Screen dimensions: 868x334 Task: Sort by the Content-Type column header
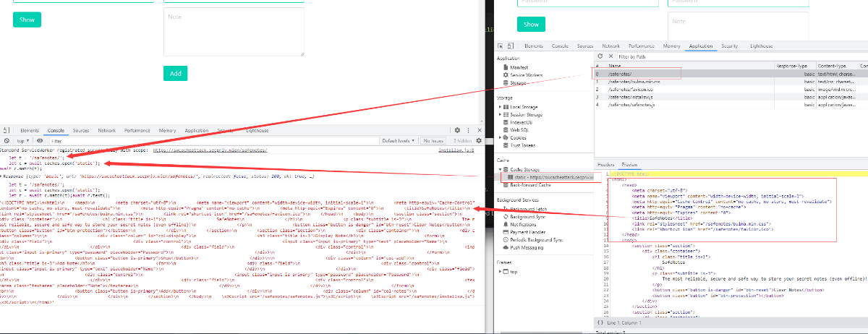coord(838,65)
